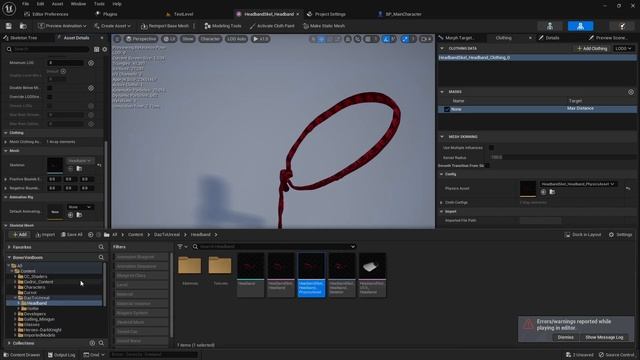Switch to Project Settings tab
The height and width of the screenshot is (360, 640).
coord(326,14)
